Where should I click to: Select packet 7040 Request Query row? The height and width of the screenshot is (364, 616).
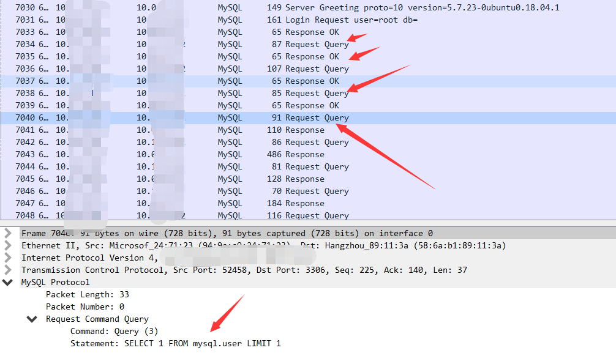pos(308,118)
